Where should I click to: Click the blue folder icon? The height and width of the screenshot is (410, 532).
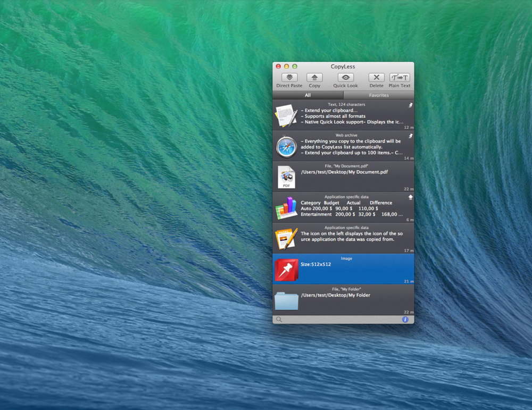click(x=286, y=301)
